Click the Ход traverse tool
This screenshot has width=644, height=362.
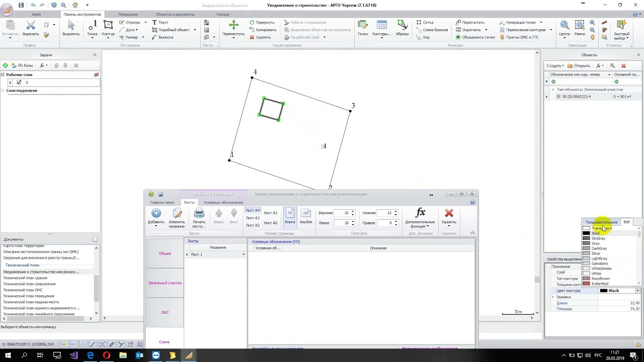[423, 37]
